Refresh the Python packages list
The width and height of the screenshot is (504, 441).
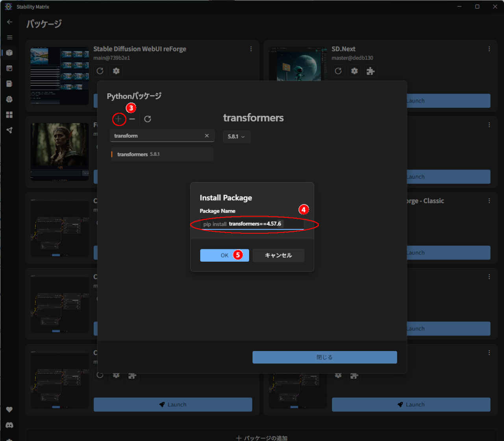click(x=148, y=119)
